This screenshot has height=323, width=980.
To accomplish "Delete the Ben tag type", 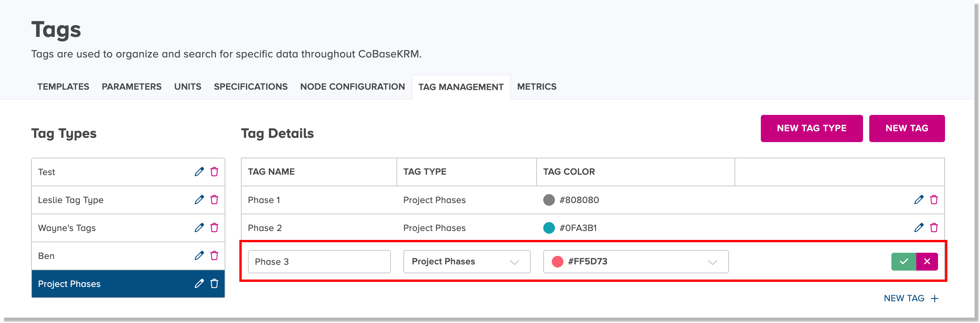I will pyautogui.click(x=214, y=256).
